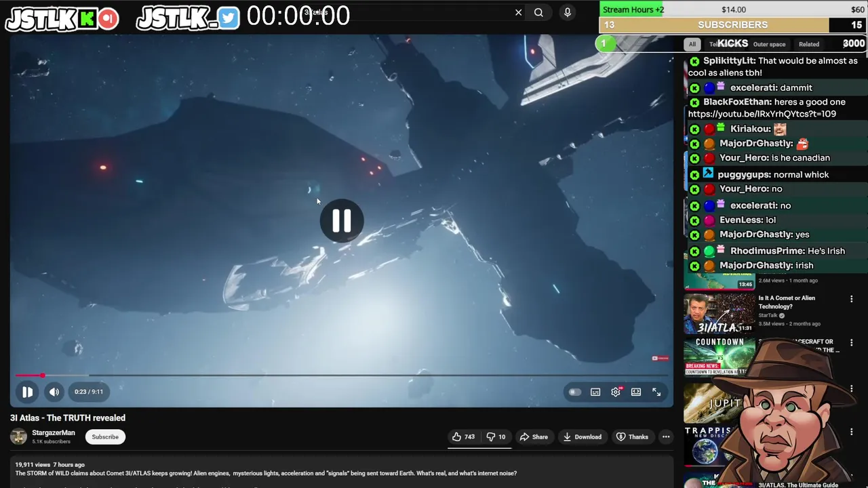Click the '19,911 views 7 hours ago' text
The height and width of the screenshot is (488, 868).
click(50, 465)
